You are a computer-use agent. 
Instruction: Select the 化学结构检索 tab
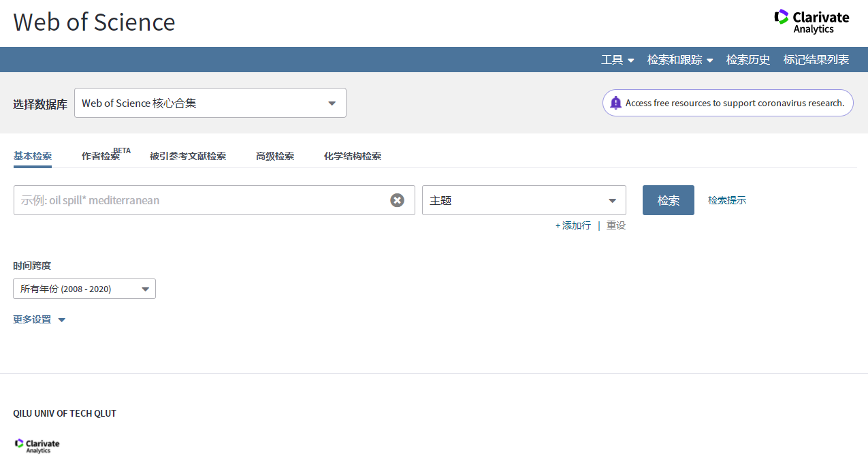353,156
